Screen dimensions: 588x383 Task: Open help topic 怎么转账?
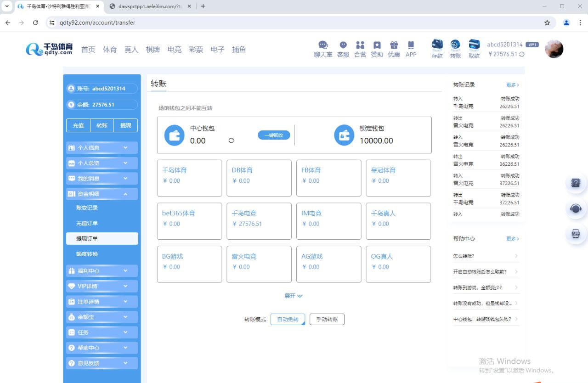486,256
